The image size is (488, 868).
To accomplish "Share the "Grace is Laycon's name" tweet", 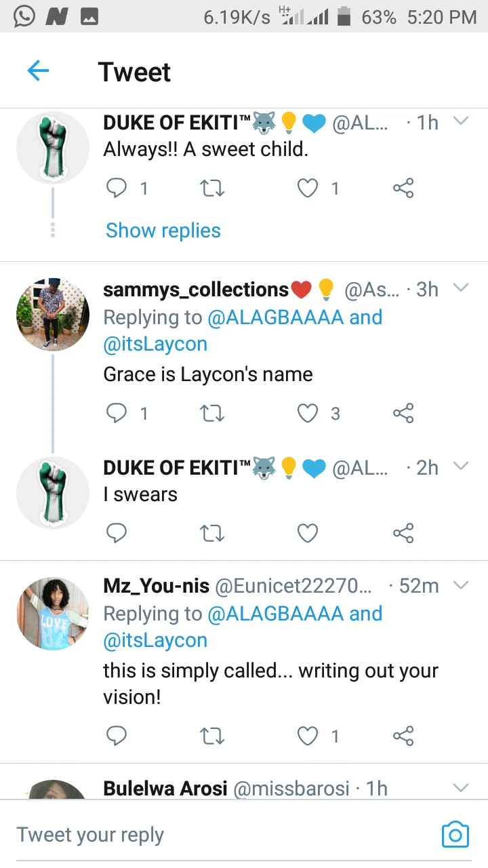I will coord(403,413).
